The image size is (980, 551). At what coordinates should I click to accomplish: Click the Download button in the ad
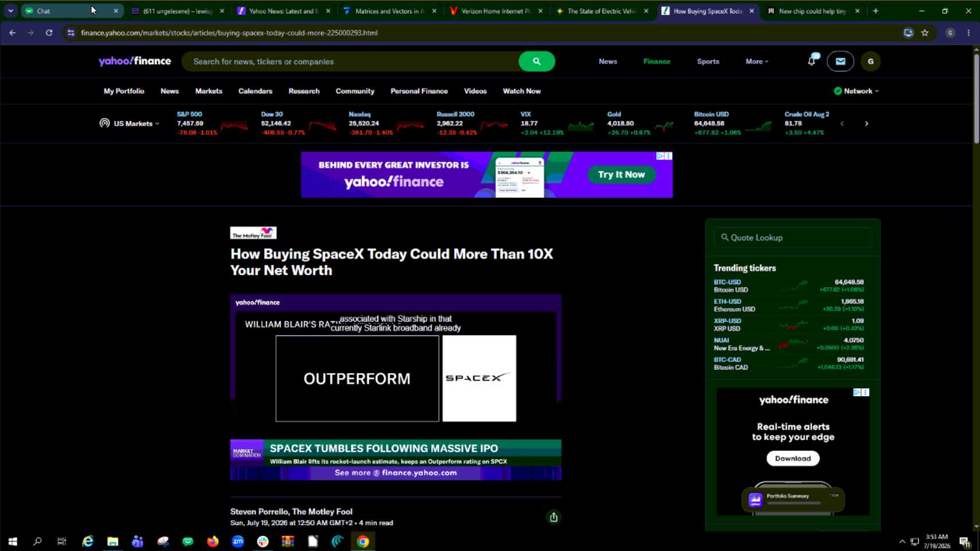[793, 458]
